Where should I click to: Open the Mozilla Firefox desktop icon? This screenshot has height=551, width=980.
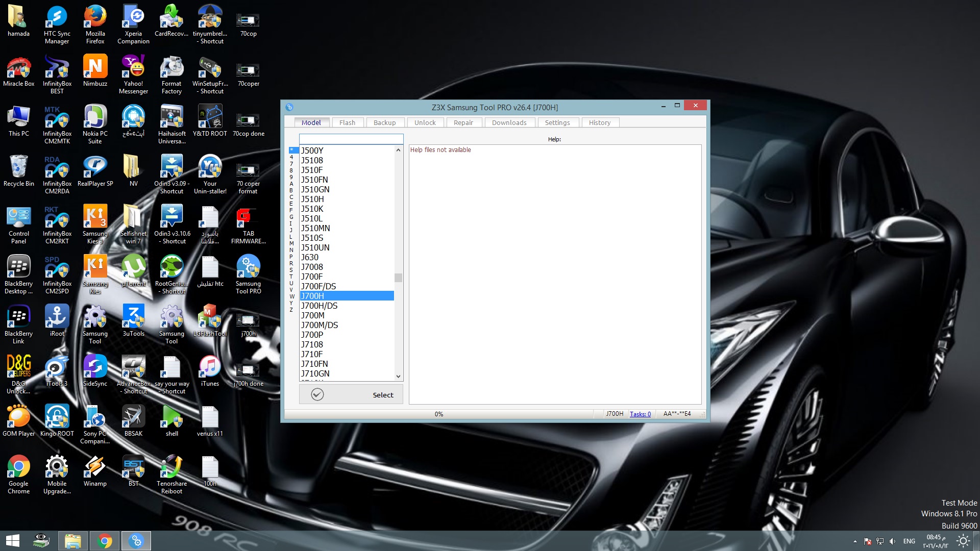coord(95,24)
